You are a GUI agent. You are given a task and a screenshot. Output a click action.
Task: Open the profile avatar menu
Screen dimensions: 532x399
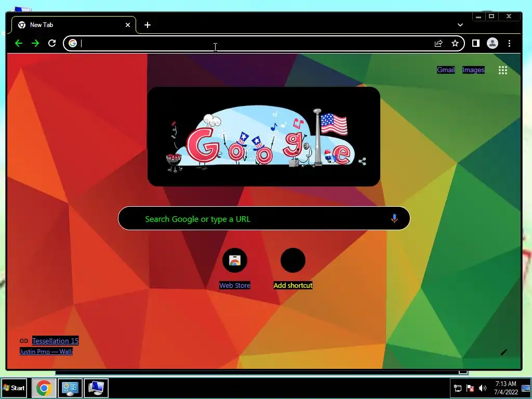(x=493, y=43)
